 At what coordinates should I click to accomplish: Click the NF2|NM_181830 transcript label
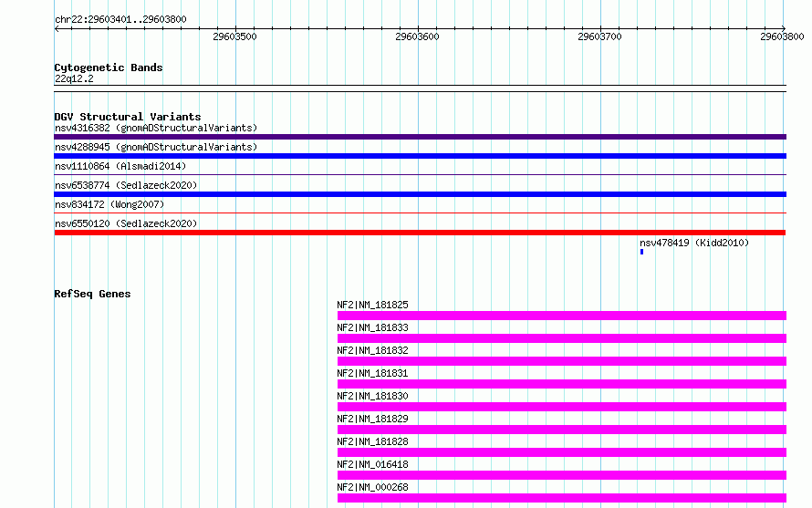372,396
